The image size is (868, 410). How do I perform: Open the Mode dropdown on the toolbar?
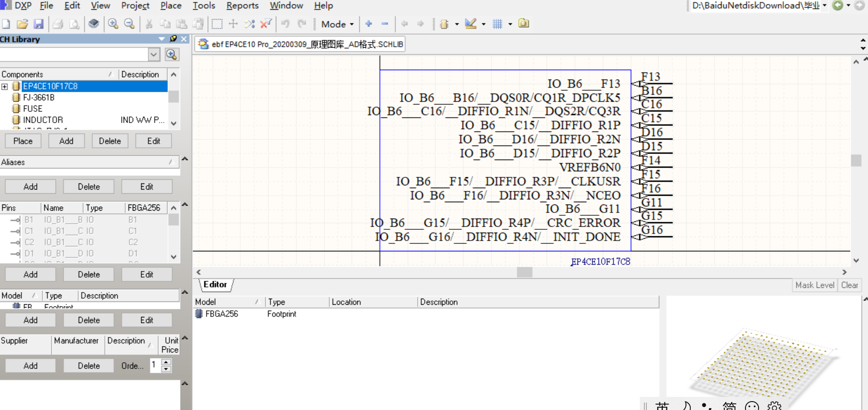(x=337, y=24)
